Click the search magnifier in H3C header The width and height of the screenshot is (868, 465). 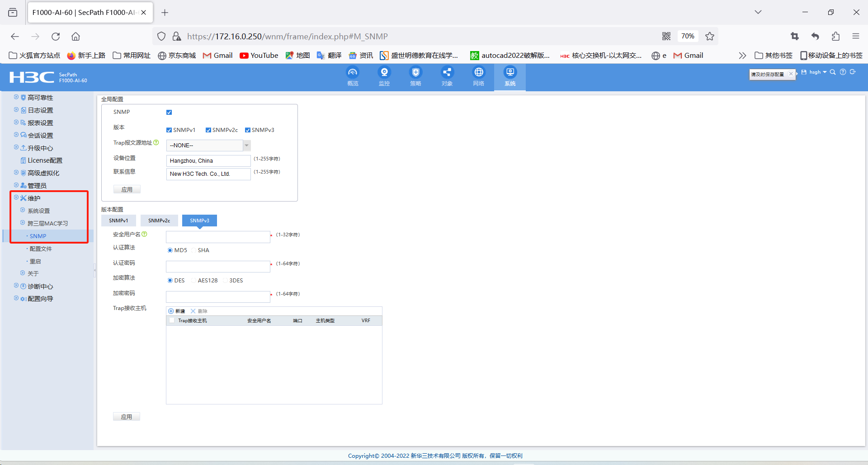point(833,72)
